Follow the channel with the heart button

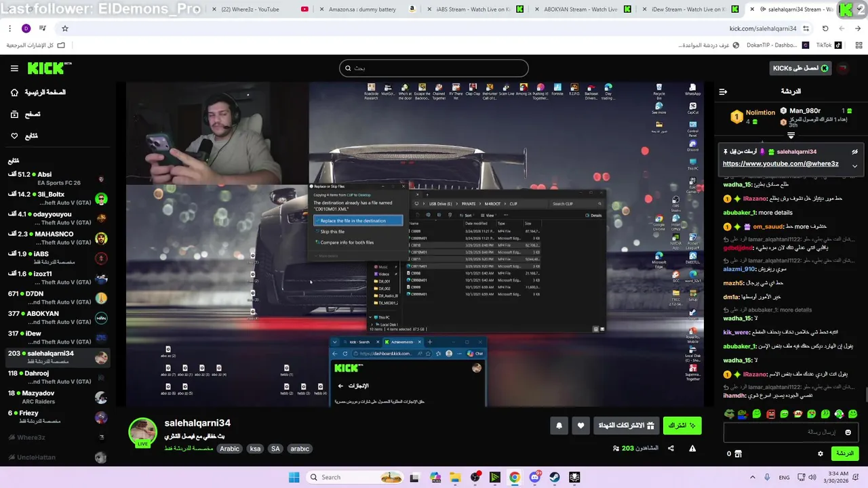pyautogui.click(x=581, y=426)
